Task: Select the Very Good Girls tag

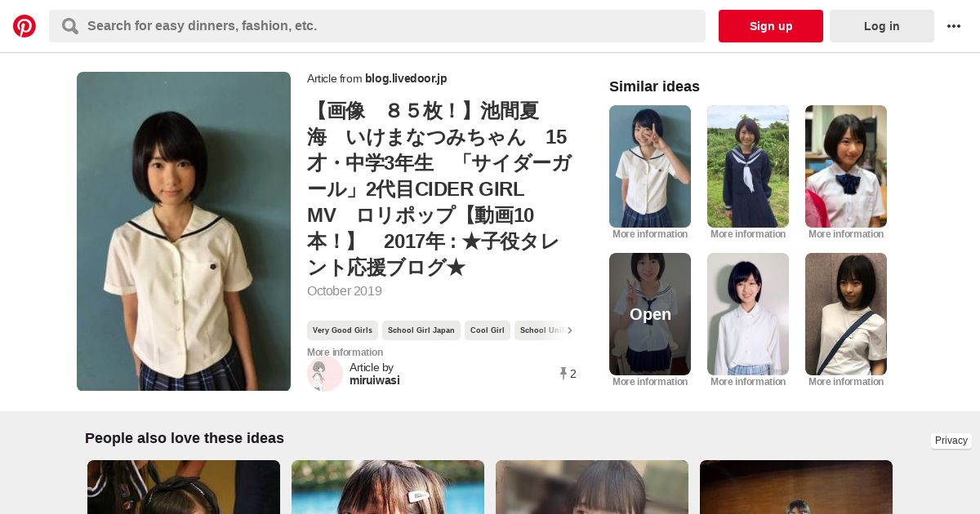Action: click(342, 330)
